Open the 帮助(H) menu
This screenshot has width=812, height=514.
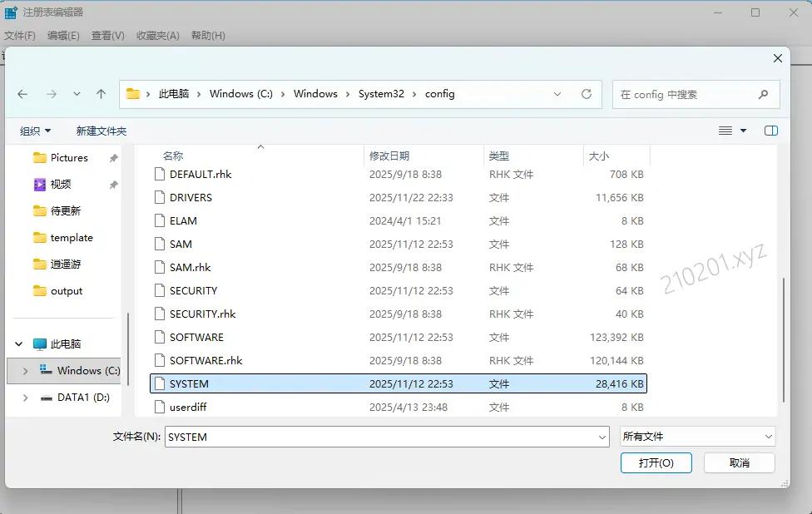[x=207, y=36]
